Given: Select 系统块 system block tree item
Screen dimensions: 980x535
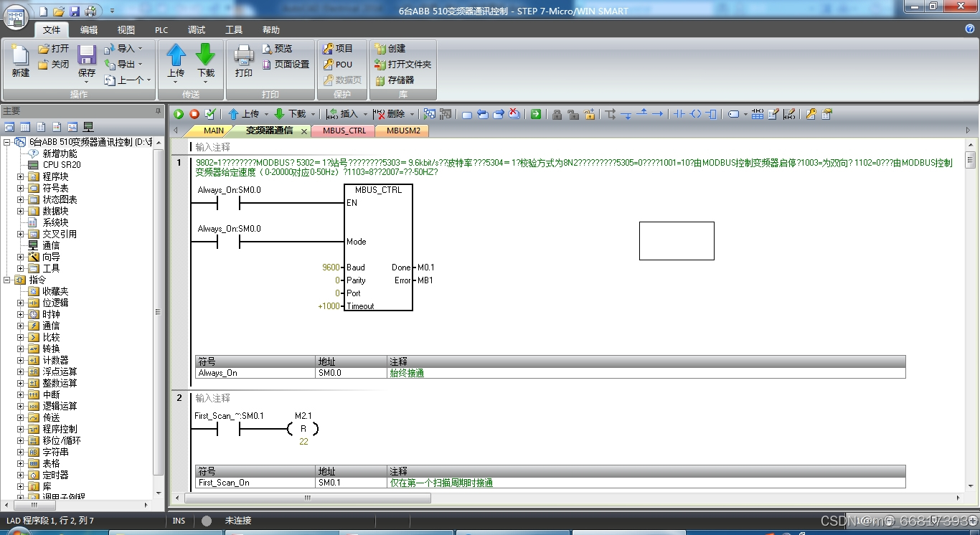Looking at the screenshot, I should (55, 222).
